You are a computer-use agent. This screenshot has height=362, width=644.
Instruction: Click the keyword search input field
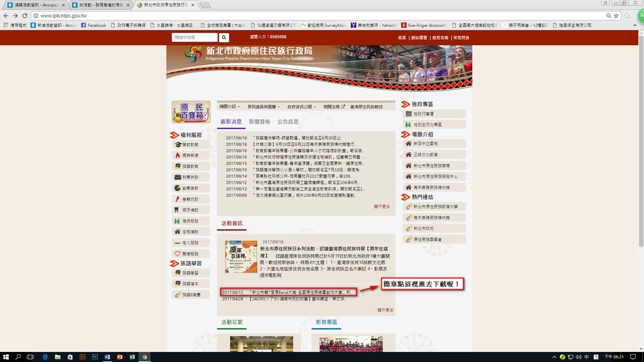195,38
